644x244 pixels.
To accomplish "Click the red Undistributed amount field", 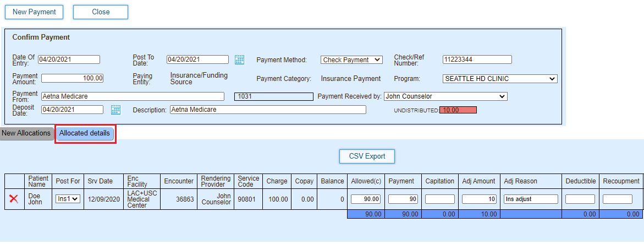I will pos(458,110).
